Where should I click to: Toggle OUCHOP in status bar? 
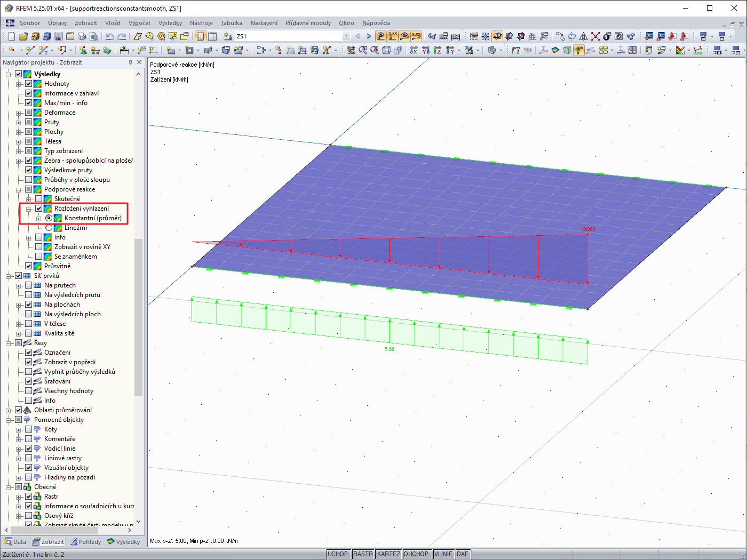416,554
